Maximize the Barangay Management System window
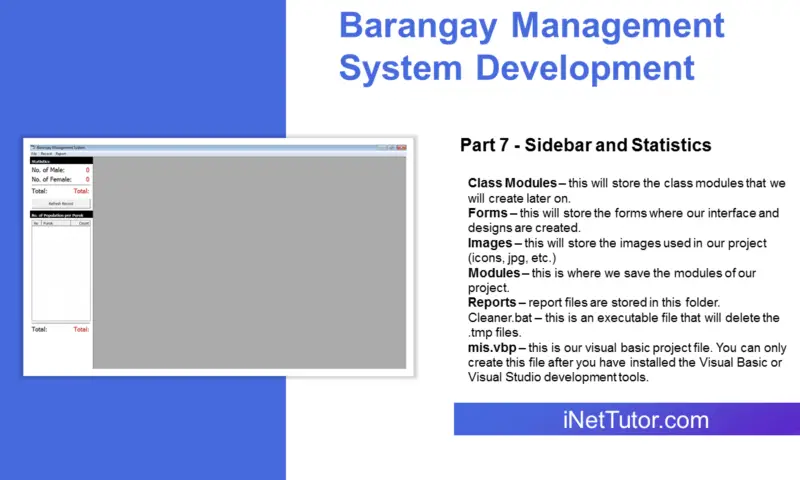The image size is (800, 480). pos(392,147)
